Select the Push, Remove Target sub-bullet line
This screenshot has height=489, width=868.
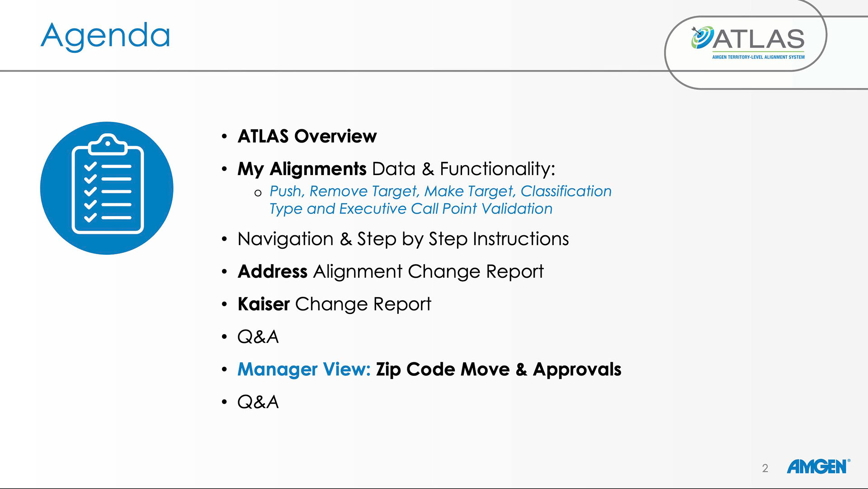click(x=440, y=191)
